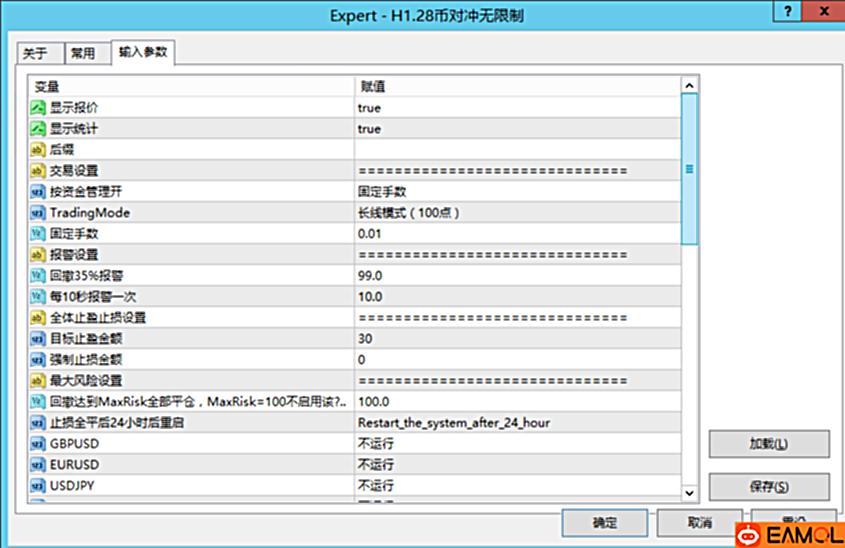Click the scrollbar down arrow in the parameter list

click(689, 493)
